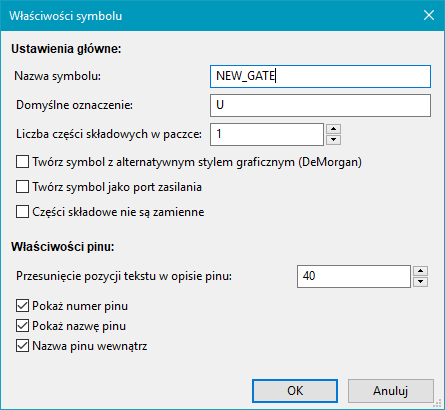Check Części składowe nie są zamienne
The height and width of the screenshot is (410, 445).
[22, 212]
